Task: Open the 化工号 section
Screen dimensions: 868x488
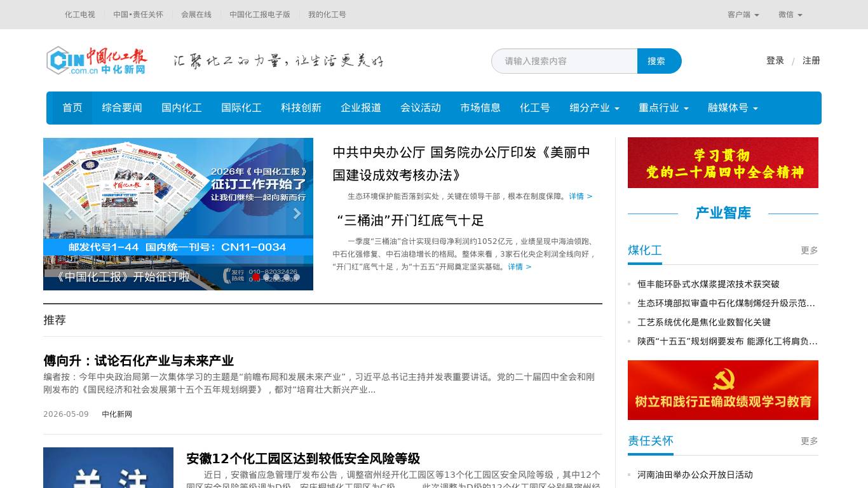Action: [x=535, y=108]
